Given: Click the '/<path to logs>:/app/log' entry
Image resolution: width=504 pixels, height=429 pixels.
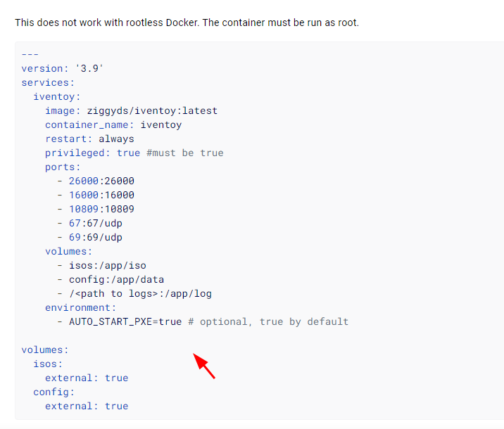Looking at the screenshot, I should (x=141, y=294).
